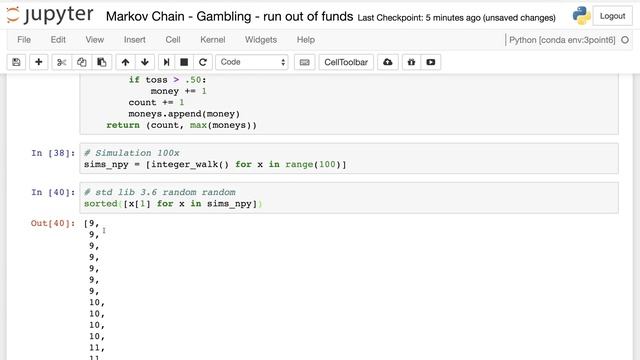Move selected cell up arrow

tap(125, 62)
